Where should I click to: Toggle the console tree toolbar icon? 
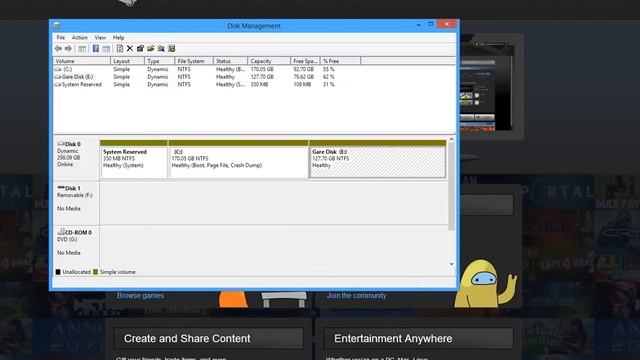(x=82, y=49)
